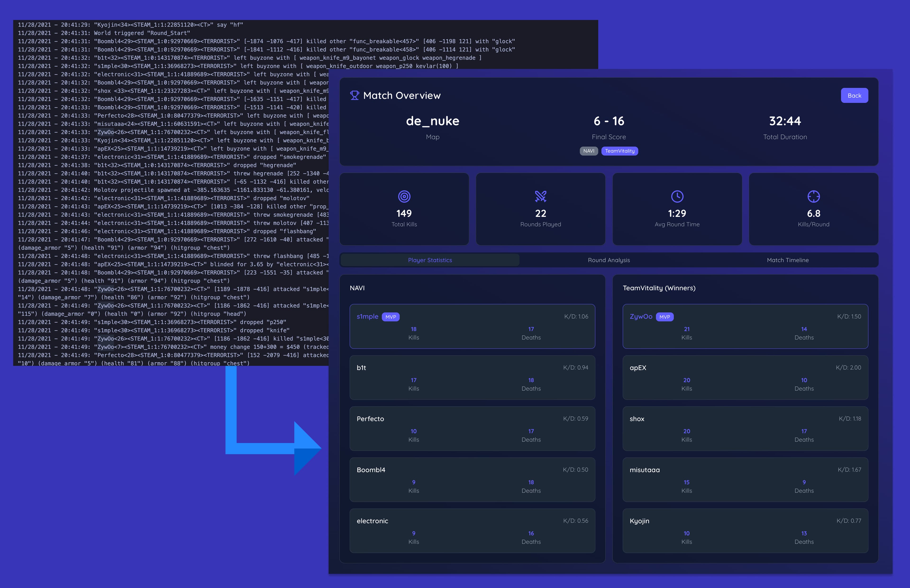Click the trophy icon beside Match Overview

click(x=354, y=95)
